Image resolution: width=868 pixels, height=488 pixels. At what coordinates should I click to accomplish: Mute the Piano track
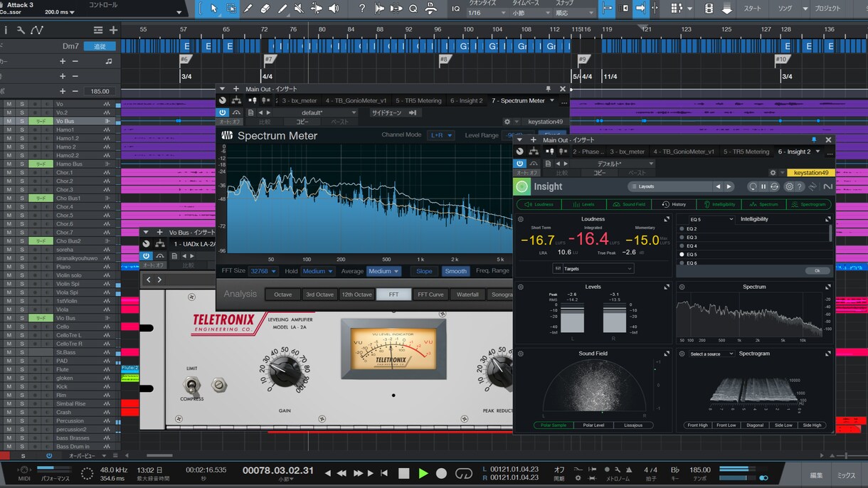click(x=9, y=267)
